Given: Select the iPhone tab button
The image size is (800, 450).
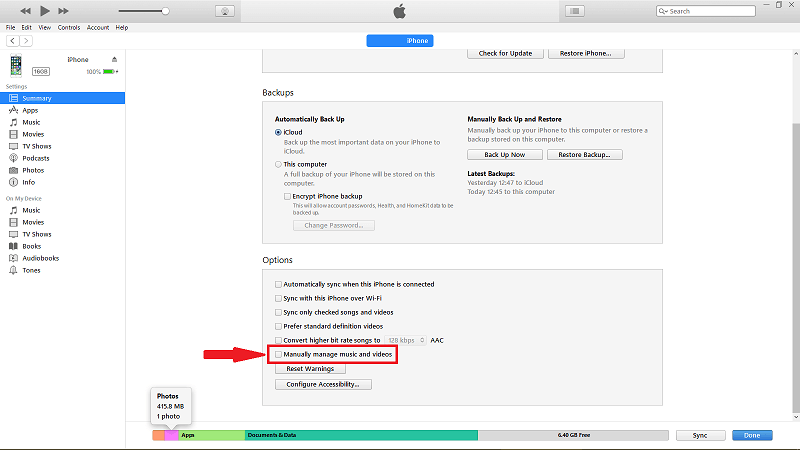Looking at the screenshot, I should click(400, 41).
